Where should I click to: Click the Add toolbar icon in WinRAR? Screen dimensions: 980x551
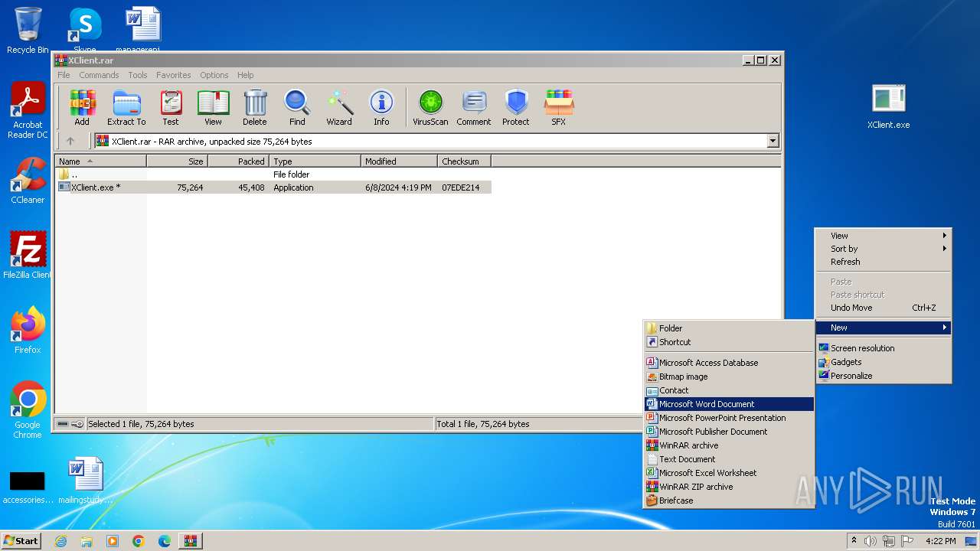82,108
